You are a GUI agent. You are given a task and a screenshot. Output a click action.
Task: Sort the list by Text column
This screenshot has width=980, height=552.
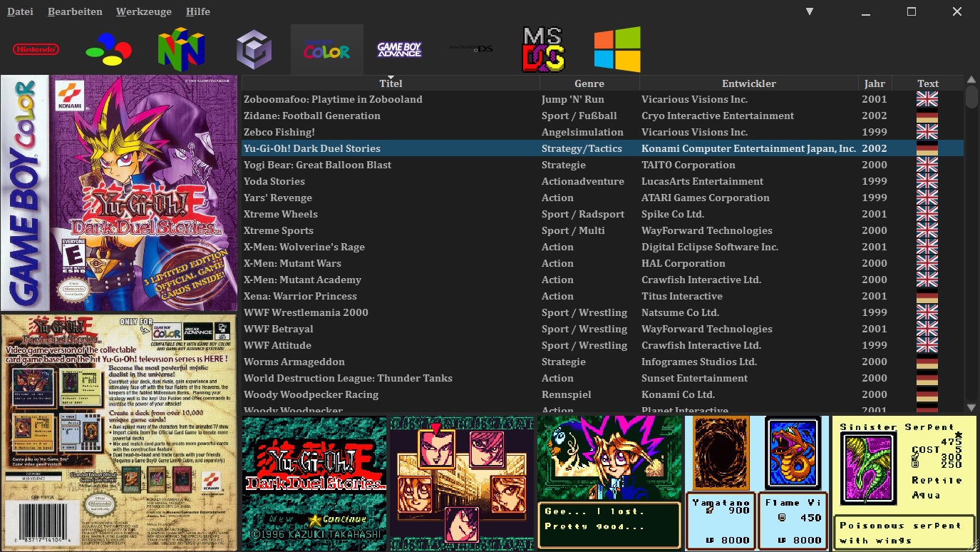[928, 83]
